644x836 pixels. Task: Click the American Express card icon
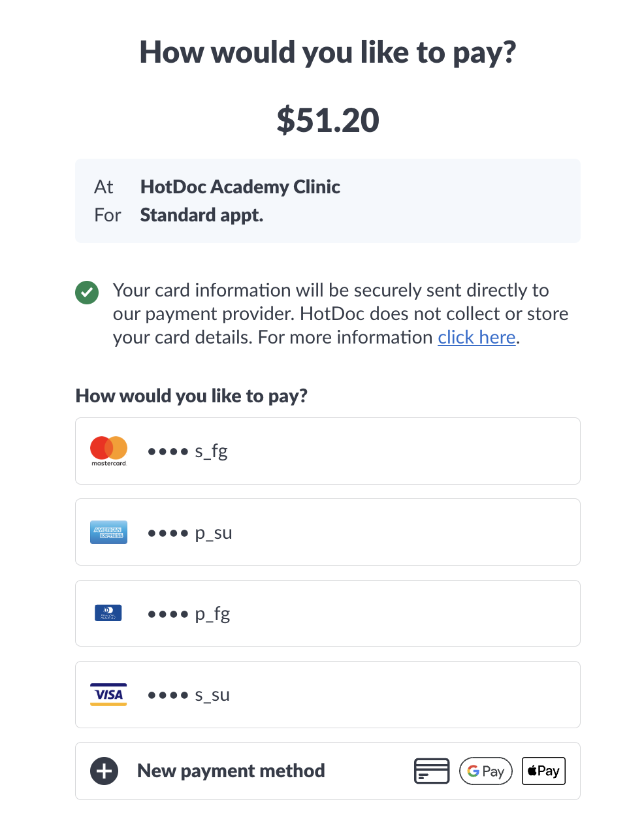108,532
